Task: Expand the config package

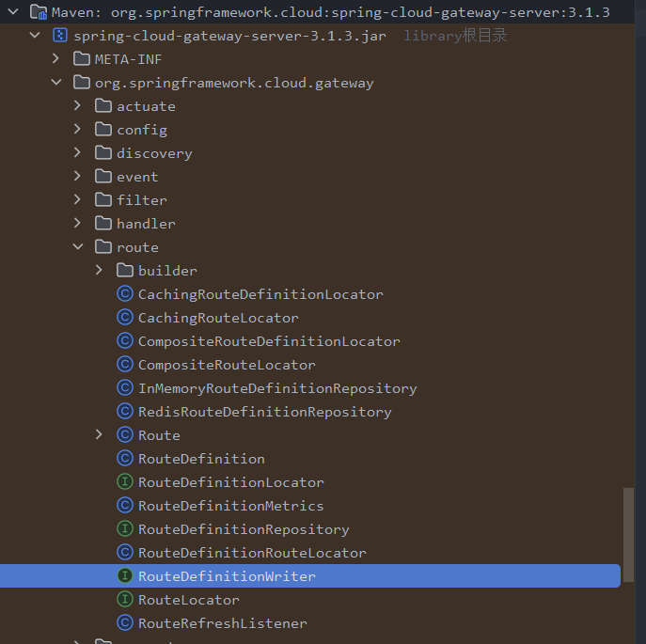Action: click(77, 130)
